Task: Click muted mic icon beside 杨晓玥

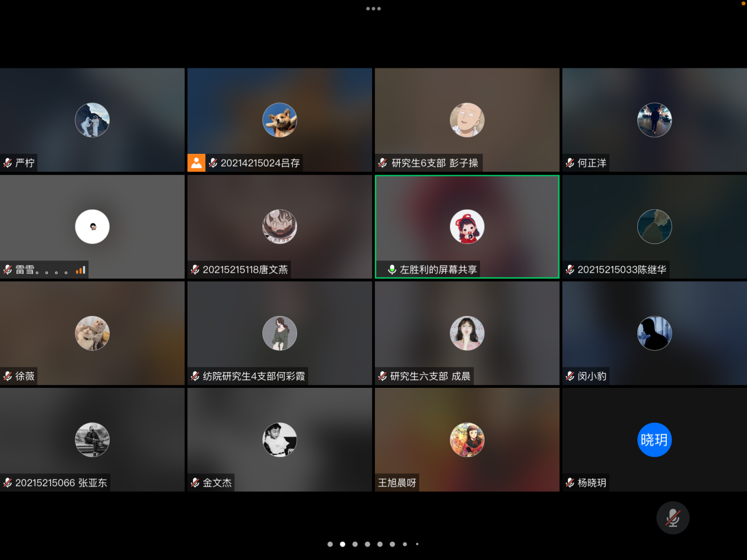Action: click(570, 483)
